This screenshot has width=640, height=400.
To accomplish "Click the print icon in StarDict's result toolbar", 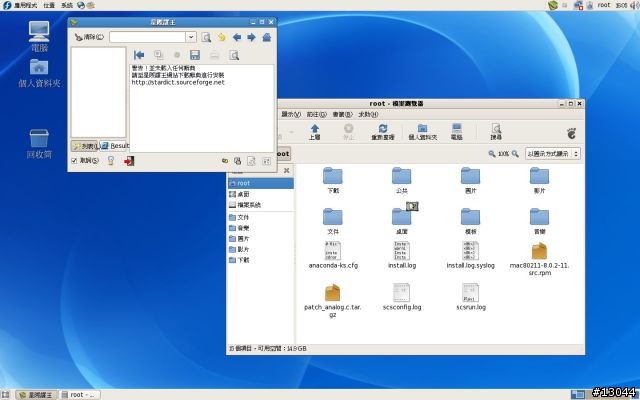I will [x=214, y=56].
